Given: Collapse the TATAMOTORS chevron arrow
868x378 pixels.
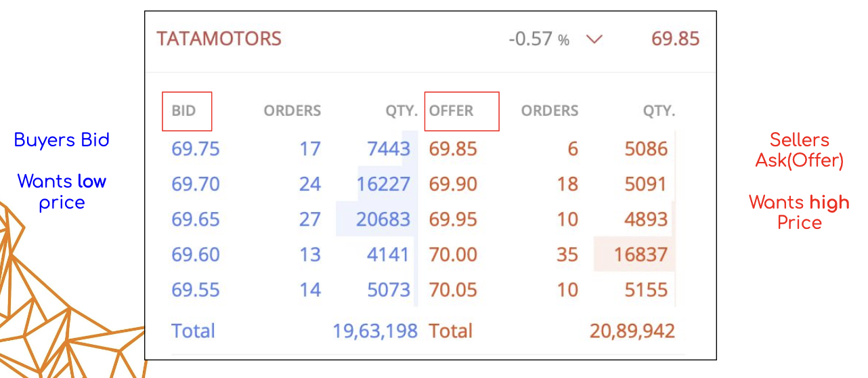Looking at the screenshot, I should (594, 39).
